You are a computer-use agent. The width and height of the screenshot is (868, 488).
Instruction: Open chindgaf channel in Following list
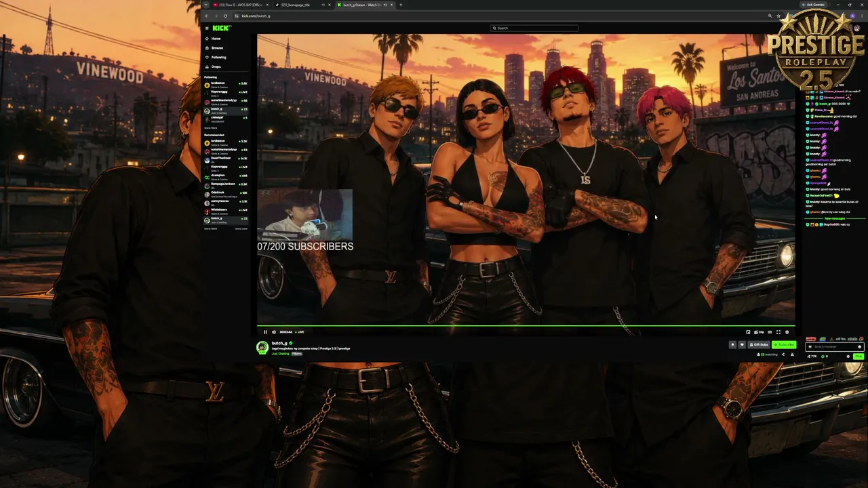pos(227,119)
